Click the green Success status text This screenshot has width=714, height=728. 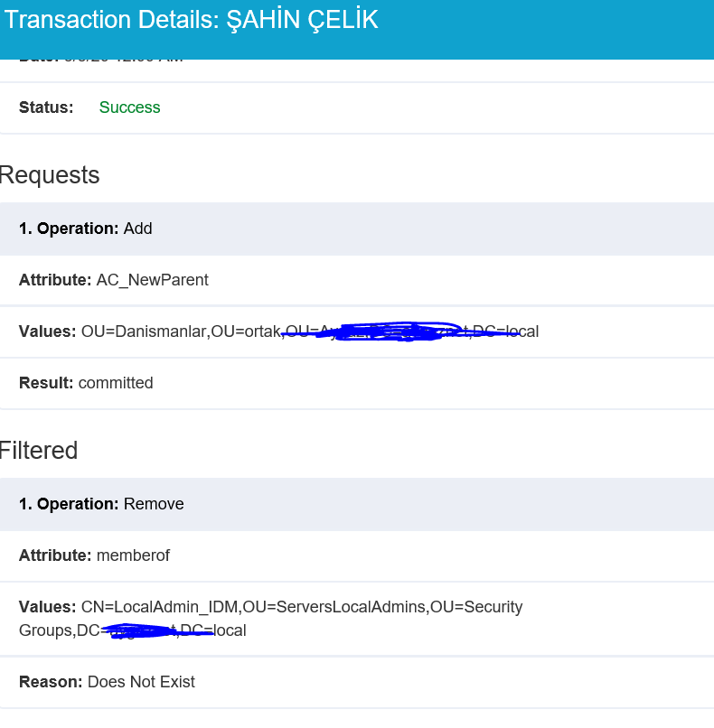tap(129, 107)
